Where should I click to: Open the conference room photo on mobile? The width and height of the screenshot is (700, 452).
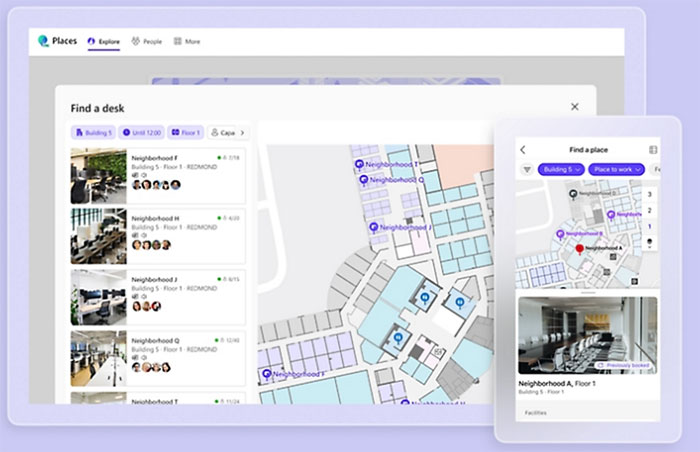tap(588, 335)
